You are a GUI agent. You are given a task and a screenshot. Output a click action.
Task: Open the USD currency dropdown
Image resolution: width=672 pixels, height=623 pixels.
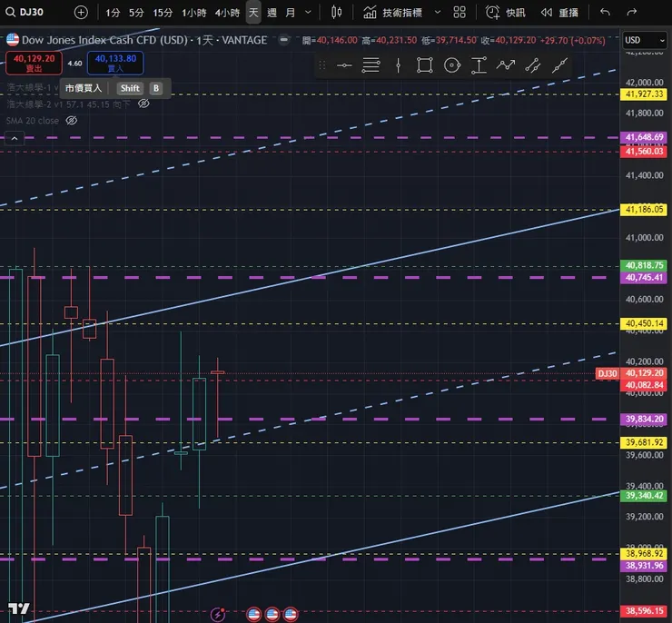[644, 40]
